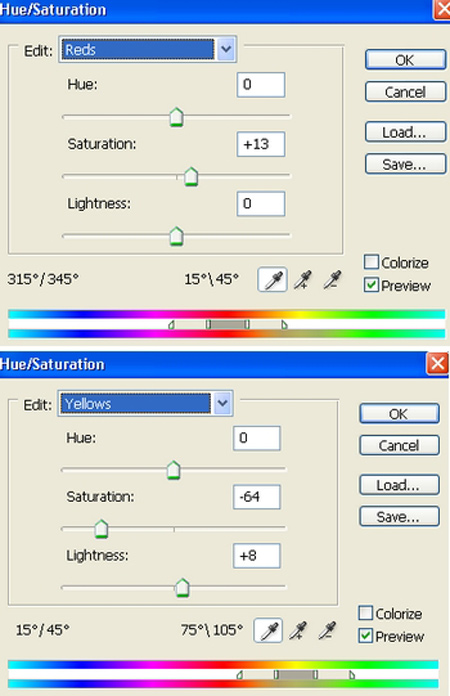This screenshot has height=696, width=450.
Task: Click the 75°\105° range text
Action: point(212,629)
